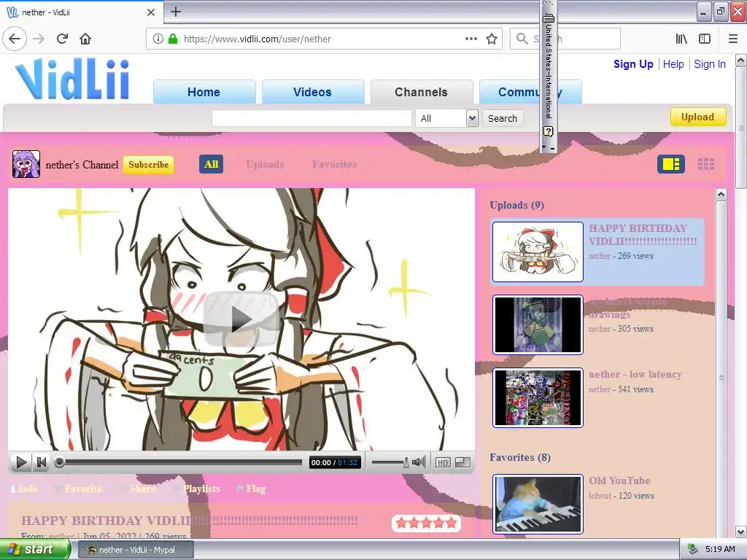Image resolution: width=747 pixels, height=560 pixels.
Task: Open the Videos navigation tab
Action: (312, 92)
